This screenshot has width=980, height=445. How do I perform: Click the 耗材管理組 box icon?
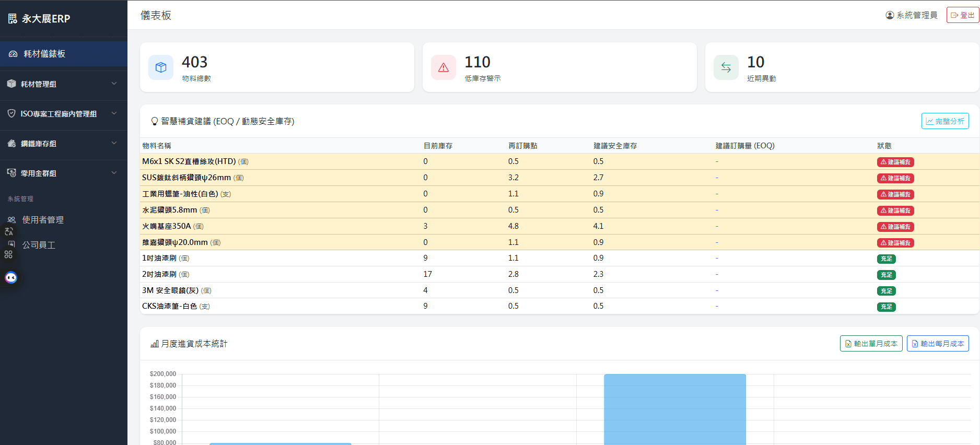(11, 84)
